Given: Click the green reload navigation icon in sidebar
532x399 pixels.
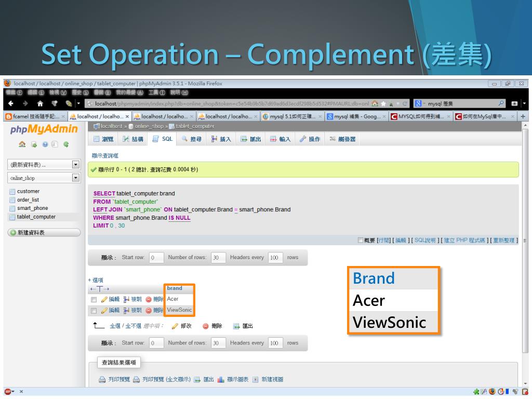Looking at the screenshot, I should click(x=66, y=144).
